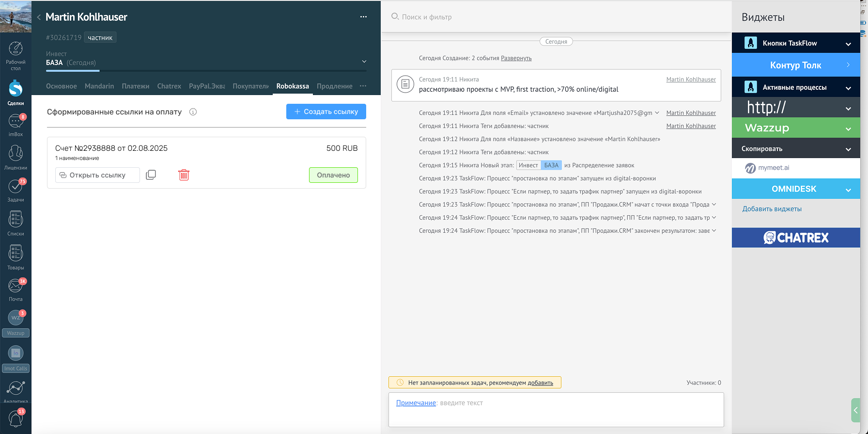The height and width of the screenshot is (434, 868).
Task: Expand Активные процессы widget
Action: [x=848, y=88]
